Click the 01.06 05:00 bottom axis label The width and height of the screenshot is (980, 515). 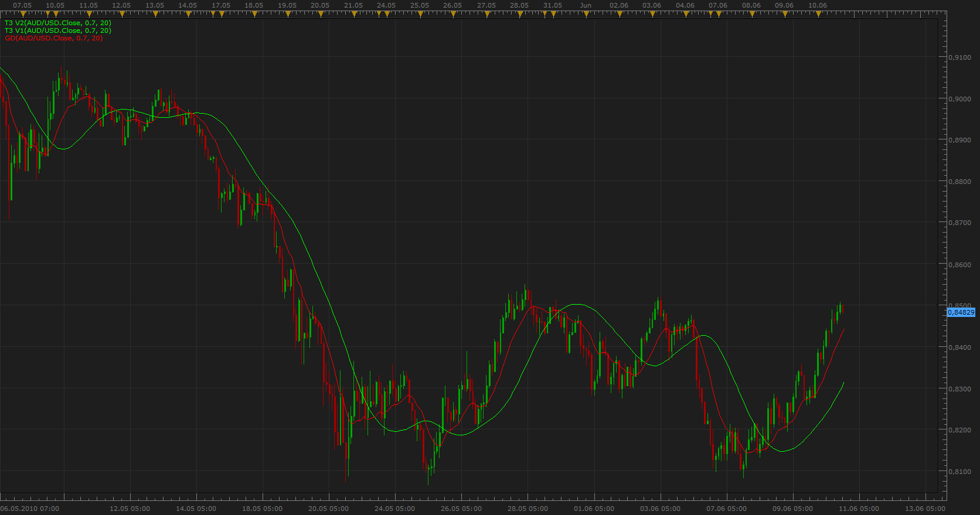coord(594,509)
